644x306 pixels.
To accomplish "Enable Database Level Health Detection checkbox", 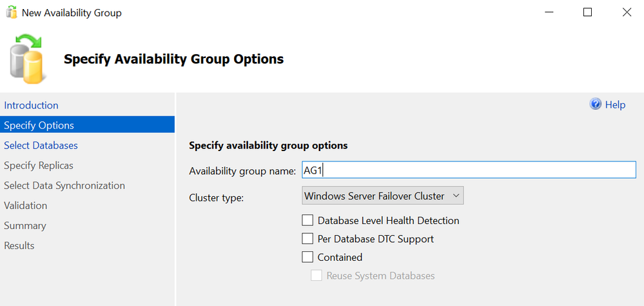I will [x=307, y=220].
